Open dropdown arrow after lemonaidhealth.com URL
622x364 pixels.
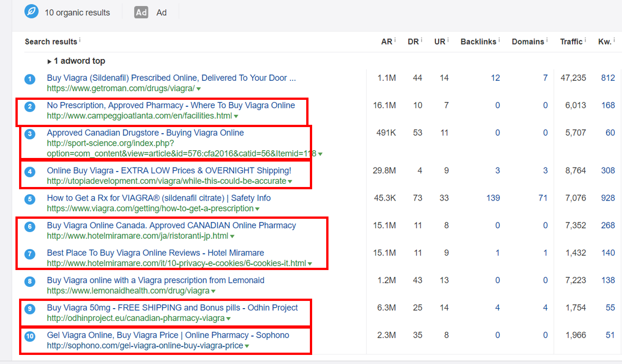213,291
